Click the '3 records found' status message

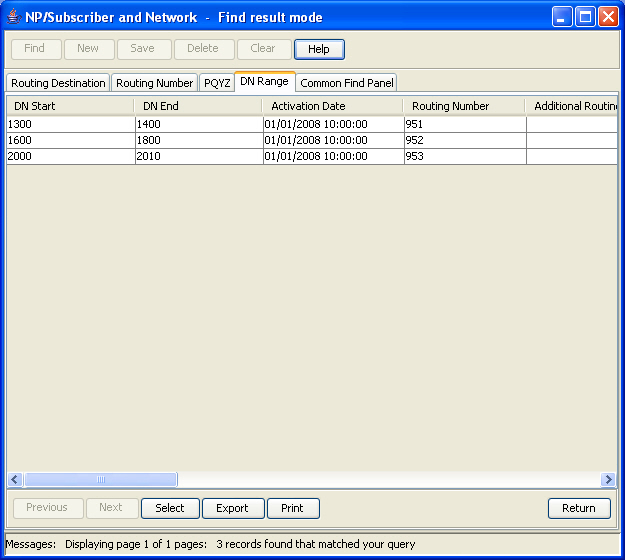316,544
